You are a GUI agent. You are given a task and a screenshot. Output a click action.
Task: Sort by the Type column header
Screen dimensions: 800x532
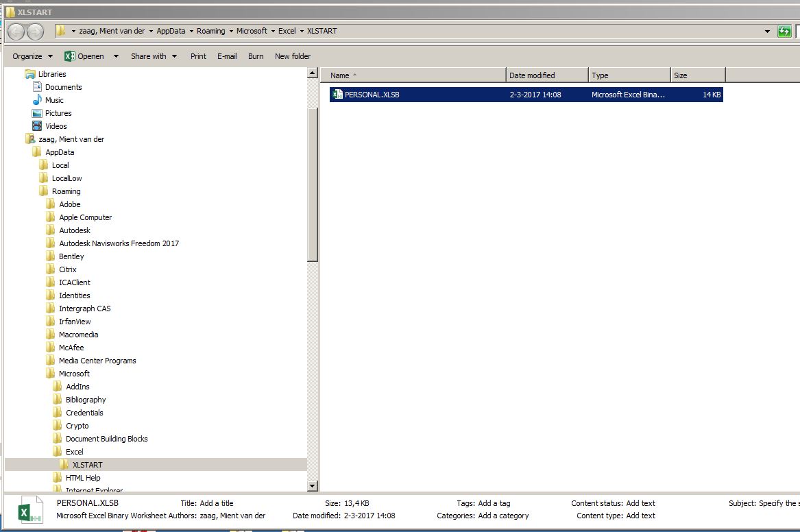(x=629, y=75)
